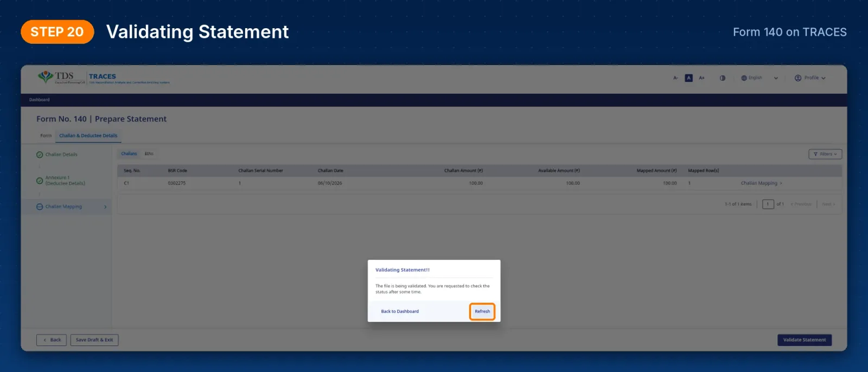Open the Dashboard breadcrumb in navy bar
The image size is (868, 372).
click(x=39, y=100)
